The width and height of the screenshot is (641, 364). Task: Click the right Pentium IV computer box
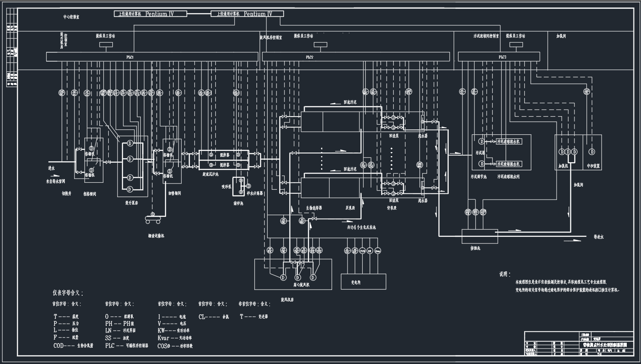[247, 14]
